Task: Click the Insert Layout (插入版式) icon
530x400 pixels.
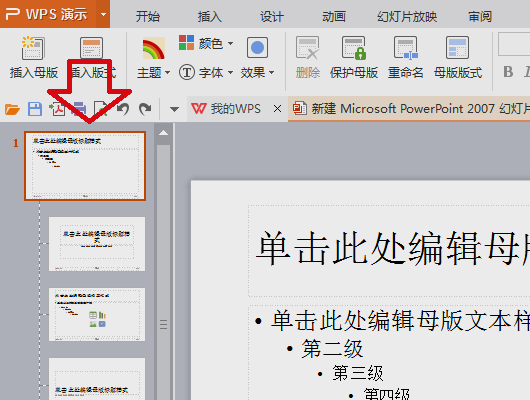Action: [x=91, y=48]
